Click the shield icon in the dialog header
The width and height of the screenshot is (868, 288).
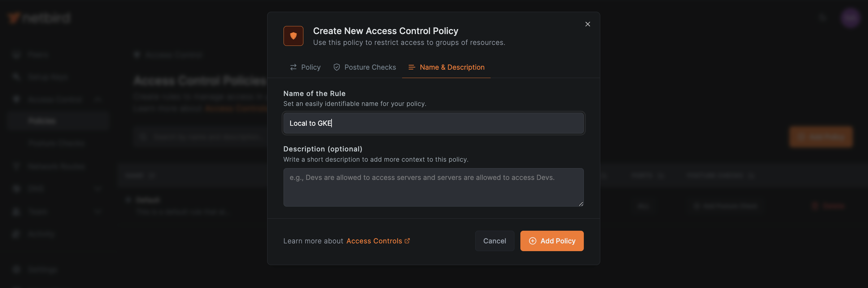coord(293,35)
